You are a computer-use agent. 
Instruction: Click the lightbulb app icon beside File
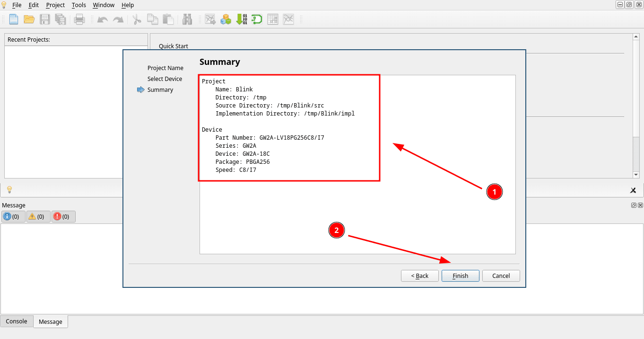4,5
